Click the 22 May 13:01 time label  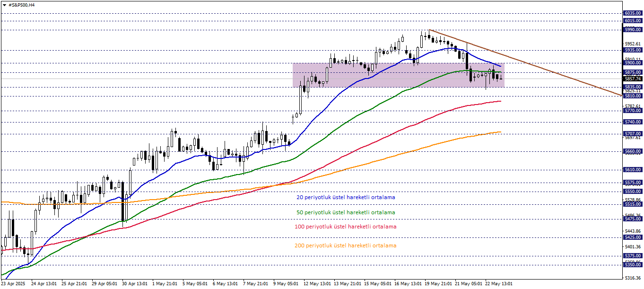click(x=499, y=284)
